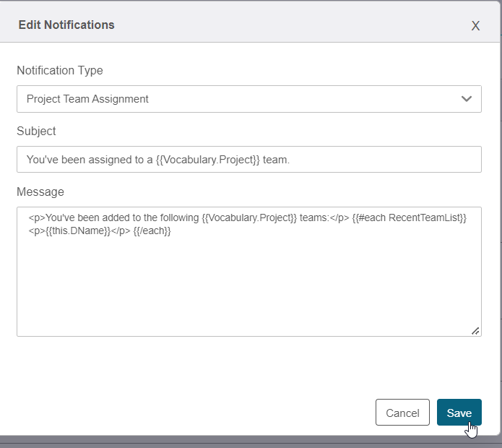Click the 'Message' field label

(40, 191)
